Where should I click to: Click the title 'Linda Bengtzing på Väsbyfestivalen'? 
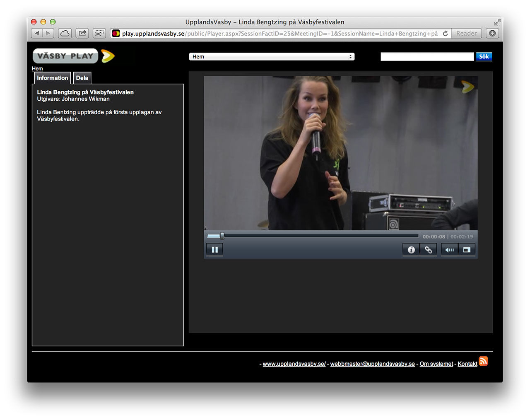85,92
